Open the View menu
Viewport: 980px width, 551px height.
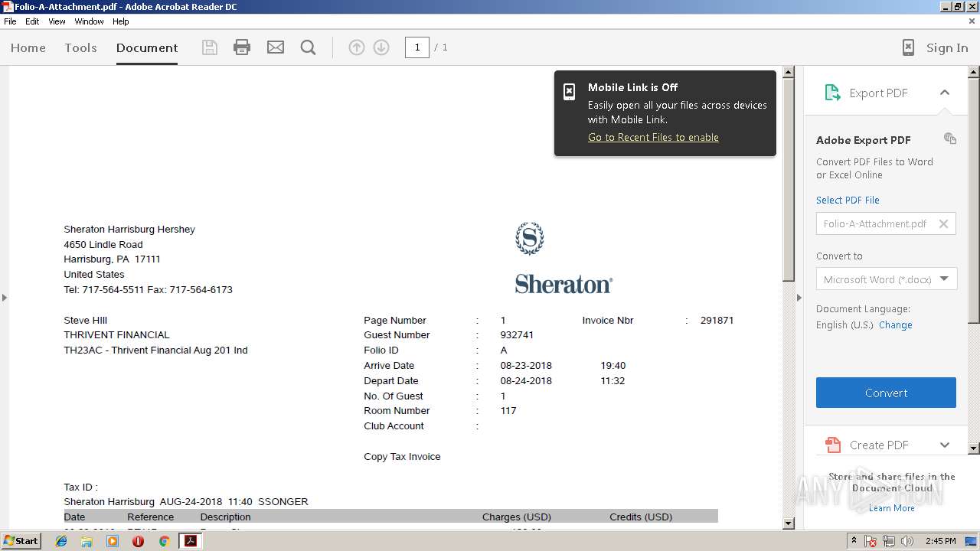pos(57,21)
